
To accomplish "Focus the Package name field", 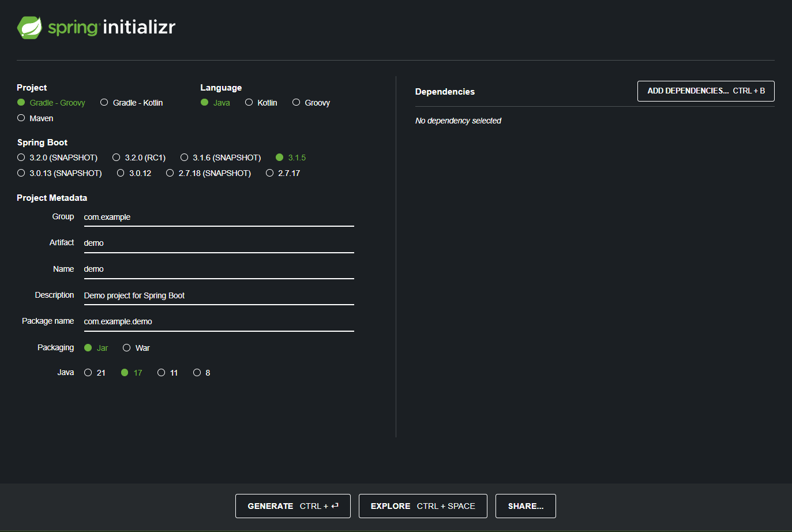I will coord(219,321).
